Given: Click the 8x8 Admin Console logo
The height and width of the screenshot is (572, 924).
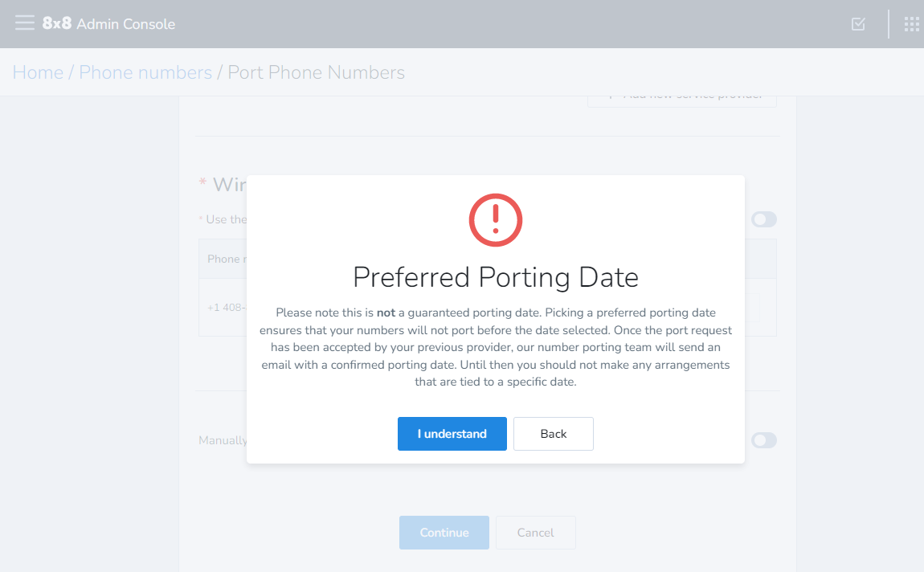Looking at the screenshot, I should (x=109, y=23).
